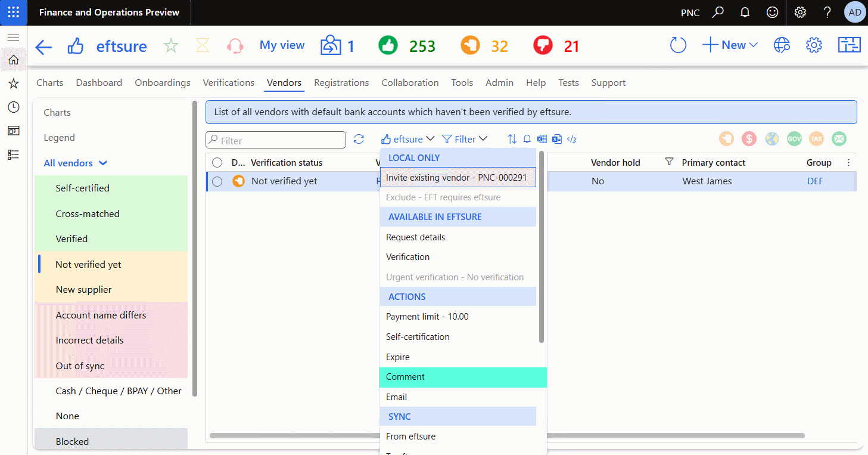
Task: Click the globe search icon
Action: click(x=782, y=45)
